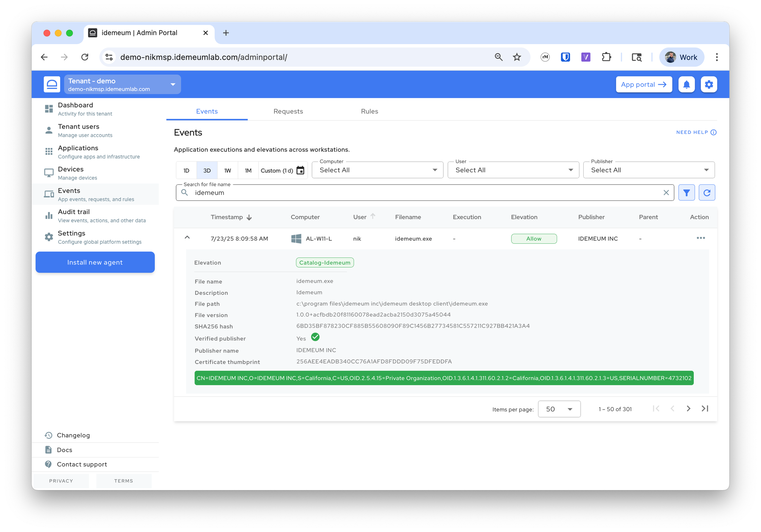
Task: Click the Audit trail bar chart icon
Action: click(x=49, y=216)
